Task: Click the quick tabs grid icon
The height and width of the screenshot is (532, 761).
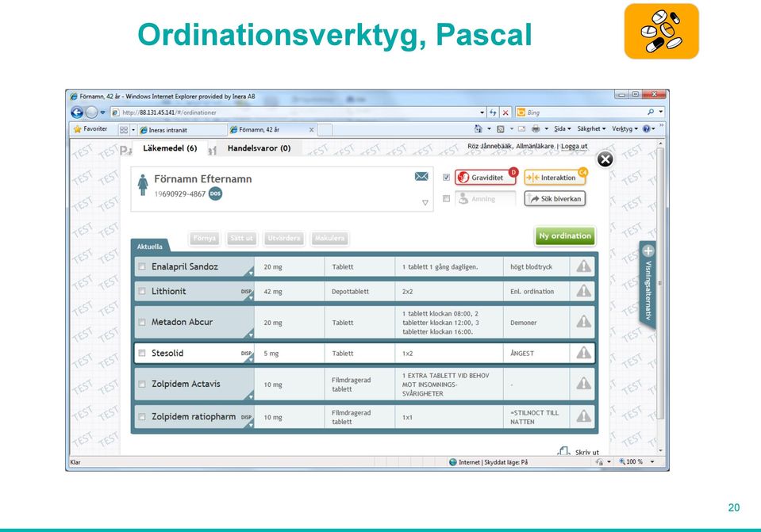Action: click(x=124, y=129)
